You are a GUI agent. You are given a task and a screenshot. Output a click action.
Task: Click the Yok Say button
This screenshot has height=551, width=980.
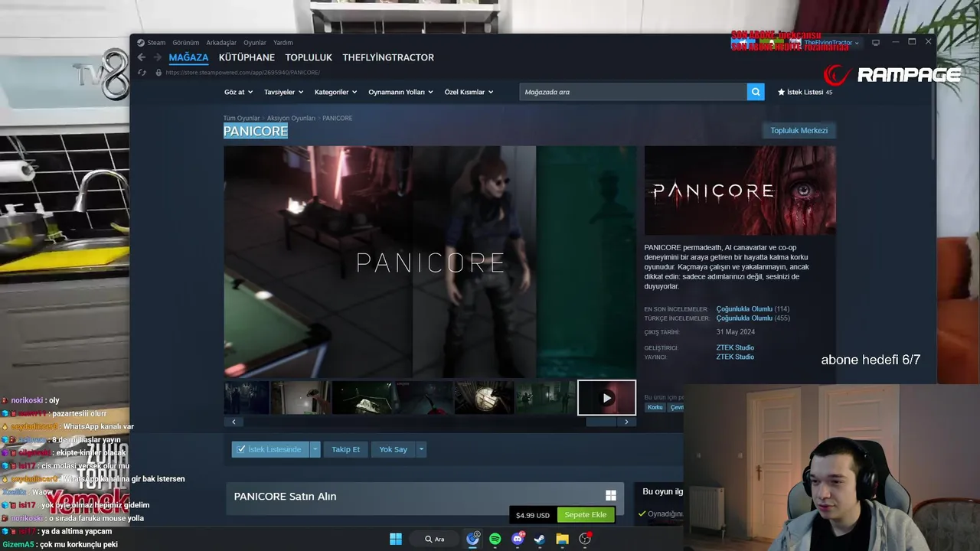(394, 449)
